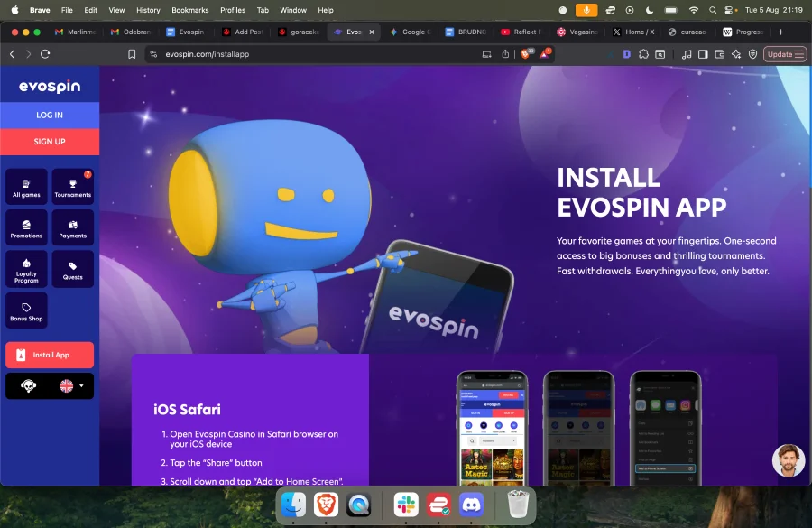Open the History menu
This screenshot has height=528, width=812.
pos(148,10)
